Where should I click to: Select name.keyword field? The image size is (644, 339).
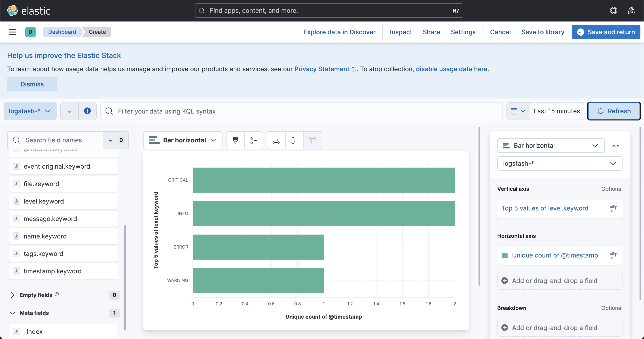(63, 236)
